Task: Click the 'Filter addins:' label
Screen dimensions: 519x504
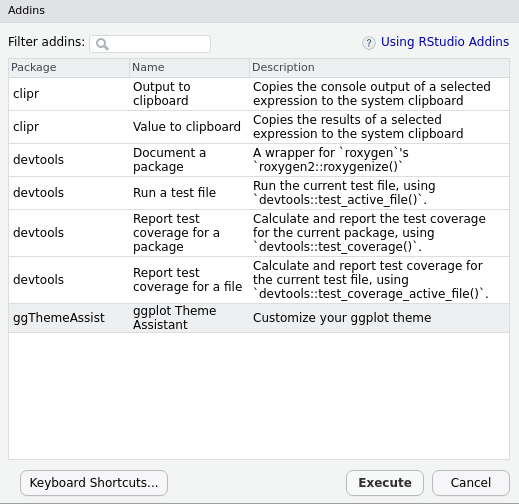Action: 46,42
